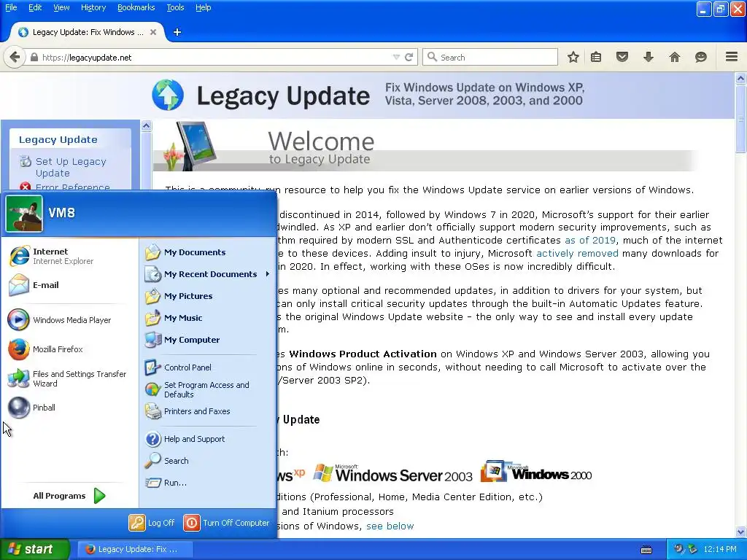Click the Start button
747x560 pixels.
(x=35, y=549)
